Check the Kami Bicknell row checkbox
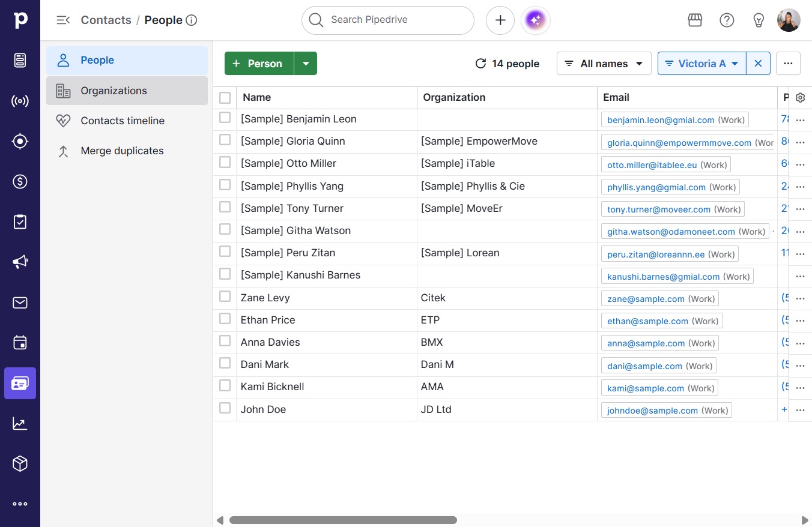Viewport: 812px width, 527px height. 225,385
